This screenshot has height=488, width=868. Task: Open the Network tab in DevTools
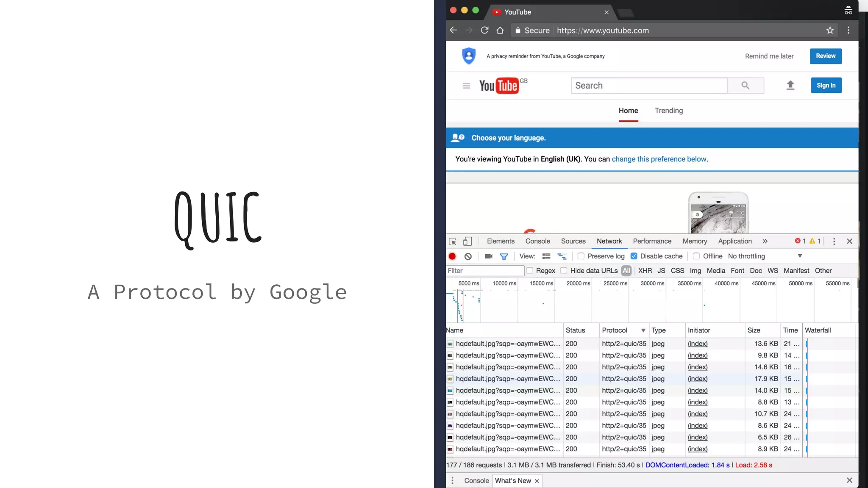tap(609, 241)
